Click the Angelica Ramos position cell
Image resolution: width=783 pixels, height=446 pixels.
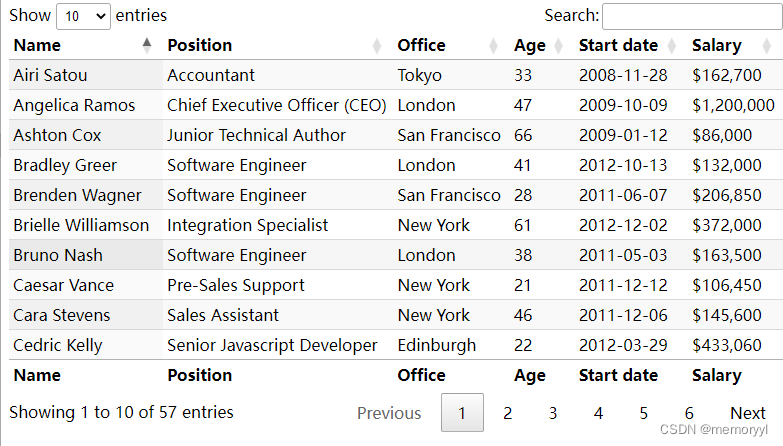[x=276, y=105]
